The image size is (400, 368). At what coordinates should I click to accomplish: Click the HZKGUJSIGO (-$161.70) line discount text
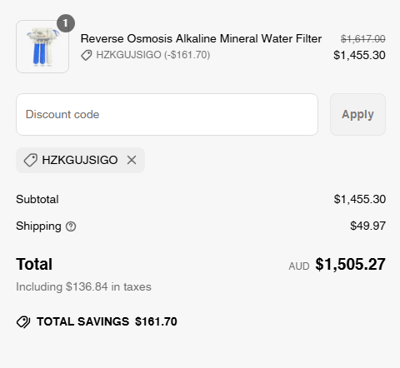153,55
